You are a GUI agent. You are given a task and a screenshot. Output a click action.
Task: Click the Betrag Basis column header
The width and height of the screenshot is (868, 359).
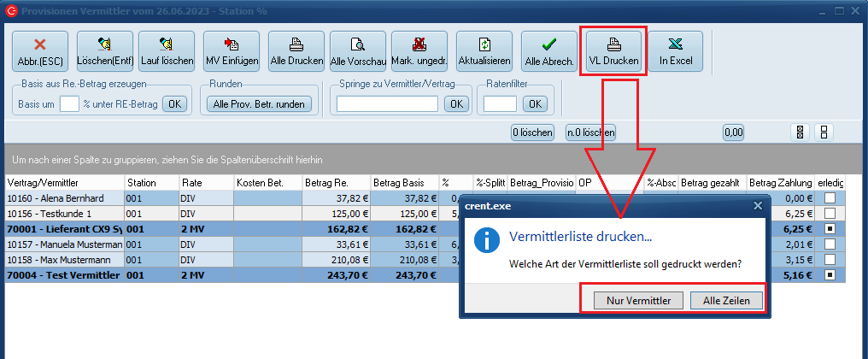403,183
